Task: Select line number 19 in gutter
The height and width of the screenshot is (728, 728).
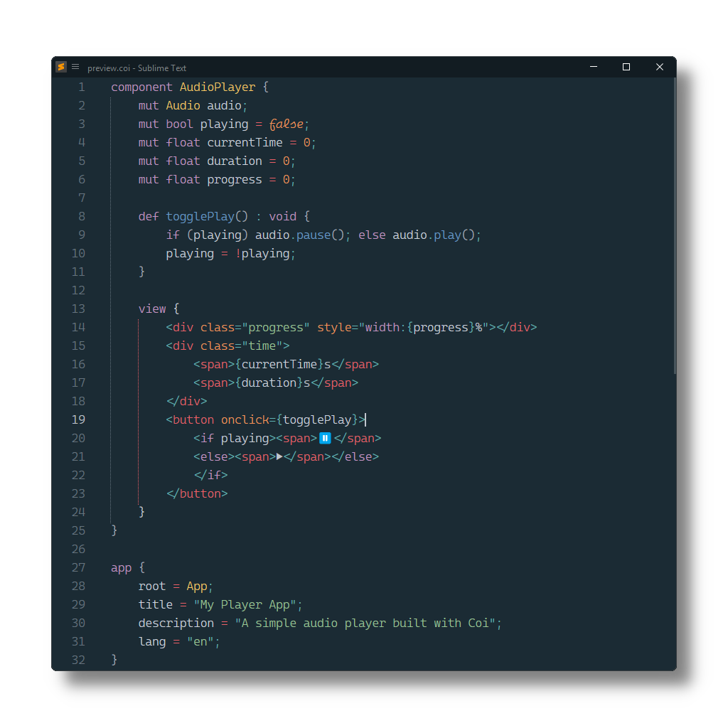Action: pos(78,419)
